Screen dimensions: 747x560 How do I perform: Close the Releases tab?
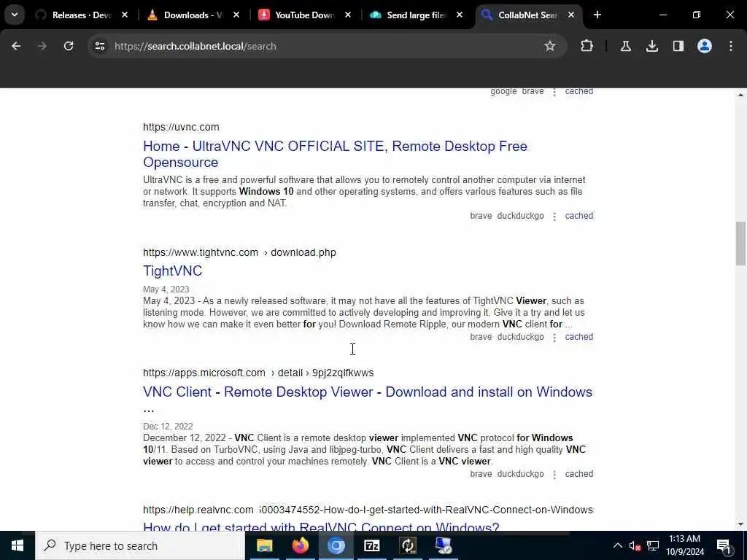click(x=124, y=15)
